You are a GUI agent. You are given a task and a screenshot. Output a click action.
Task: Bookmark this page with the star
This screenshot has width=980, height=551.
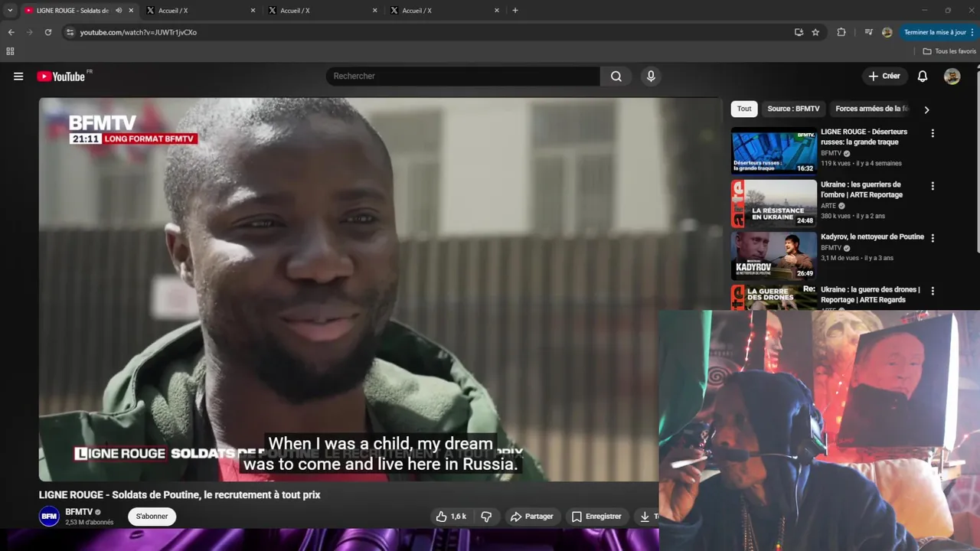pyautogui.click(x=815, y=32)
